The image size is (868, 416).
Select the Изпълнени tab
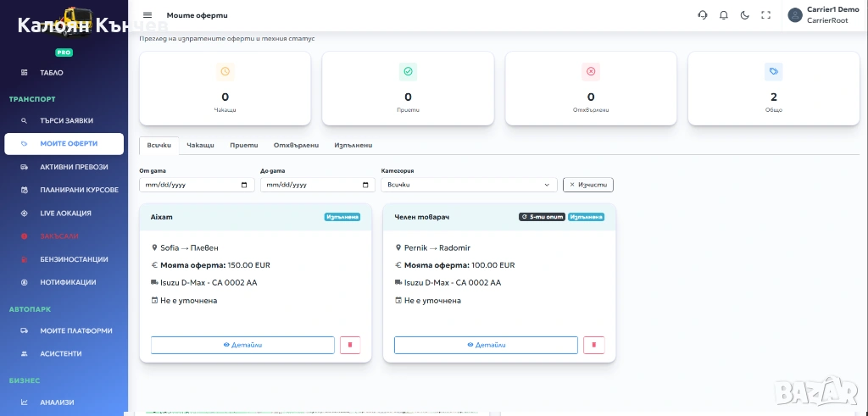click(x=353, y=146)
